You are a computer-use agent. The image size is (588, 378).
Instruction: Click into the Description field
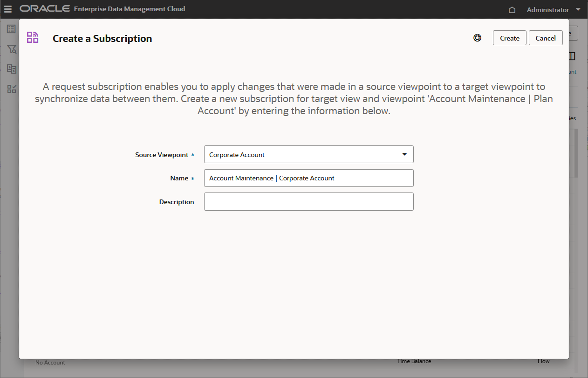309,201
